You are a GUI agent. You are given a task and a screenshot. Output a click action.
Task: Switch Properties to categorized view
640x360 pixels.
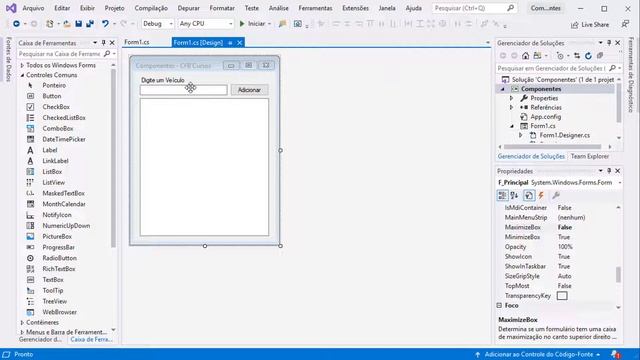pos(502,196)
